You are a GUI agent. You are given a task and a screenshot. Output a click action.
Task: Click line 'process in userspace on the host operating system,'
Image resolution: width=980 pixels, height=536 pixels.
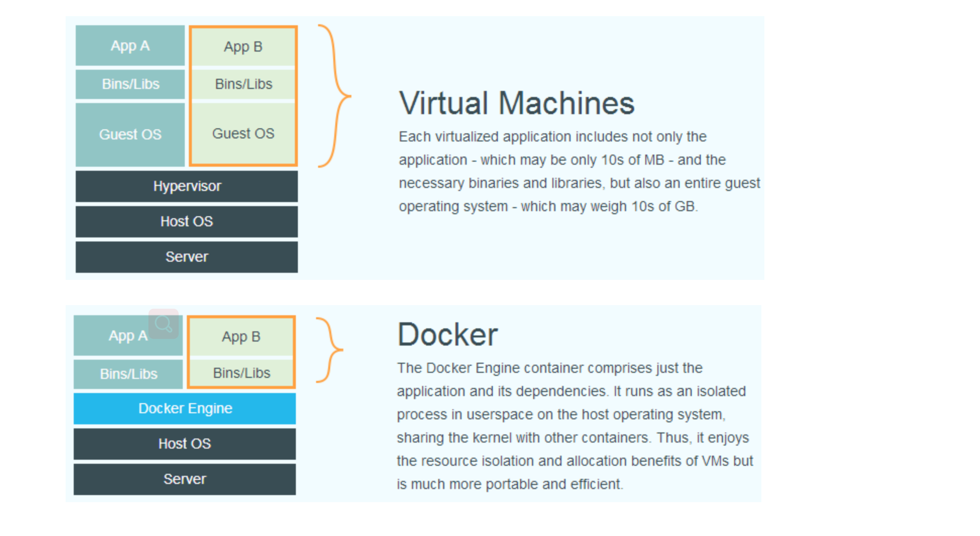click(x=561, y=415)
